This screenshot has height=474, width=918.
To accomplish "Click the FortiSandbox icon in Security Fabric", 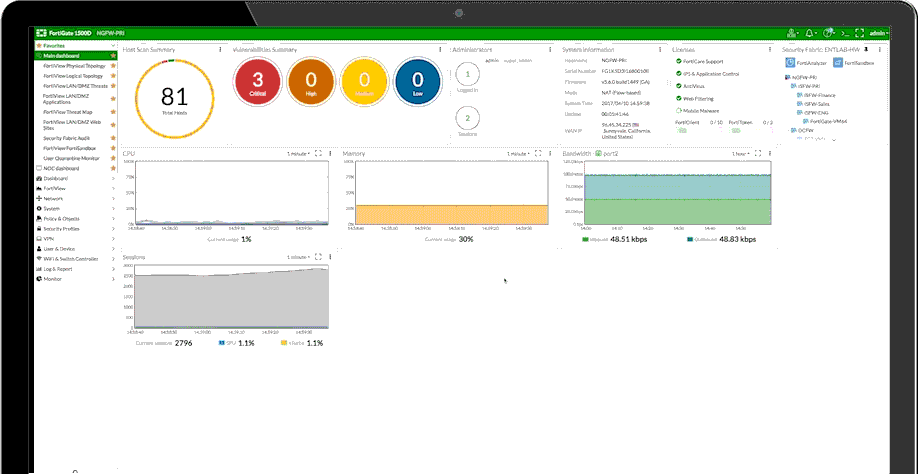I will tap(838, 63).
